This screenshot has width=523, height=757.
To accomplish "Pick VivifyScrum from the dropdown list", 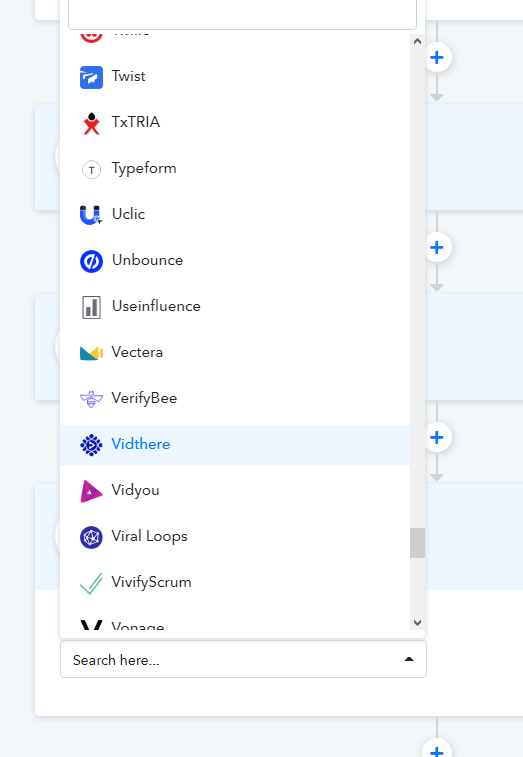I will (235, 583).
